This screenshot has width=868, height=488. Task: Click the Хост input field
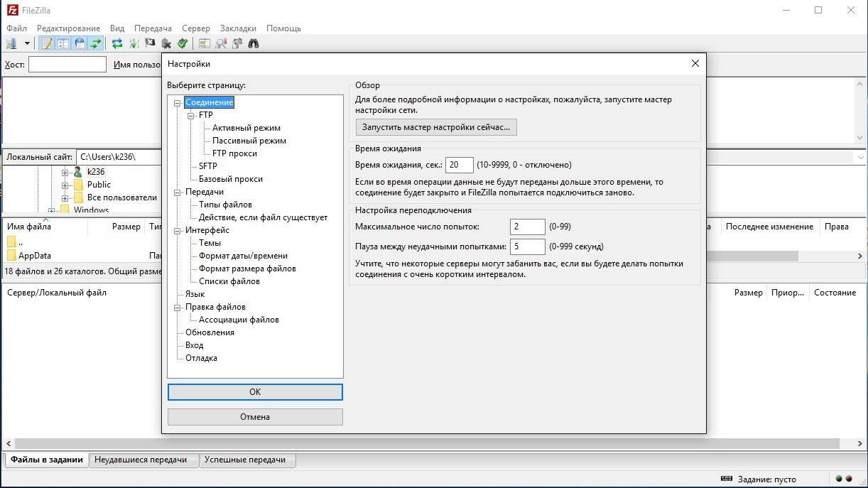[67, 65]
